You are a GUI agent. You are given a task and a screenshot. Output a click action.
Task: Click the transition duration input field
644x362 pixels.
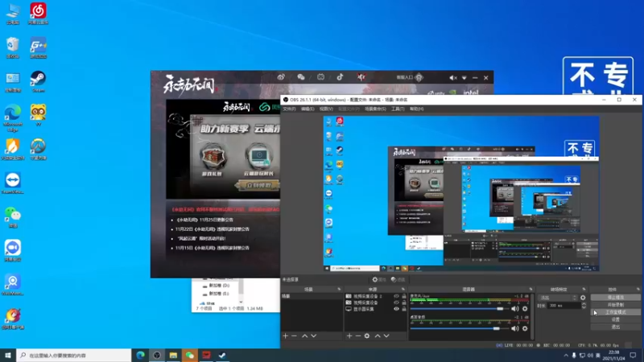coord(564,306)
